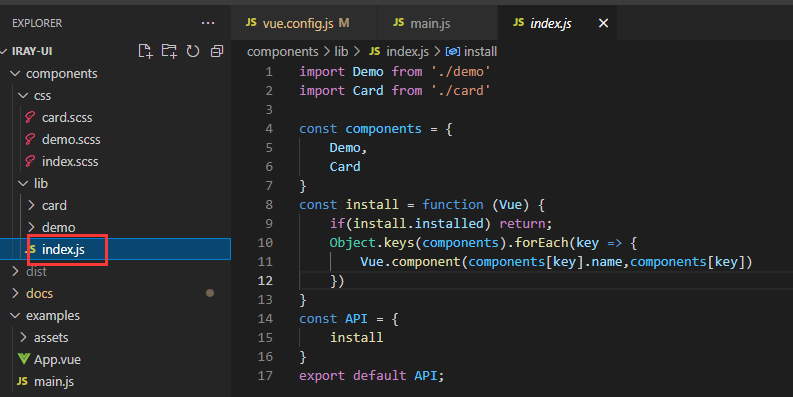Click 'API' identifier on line 14
Viewport: 793px width, 397px height.
[356, 319]
